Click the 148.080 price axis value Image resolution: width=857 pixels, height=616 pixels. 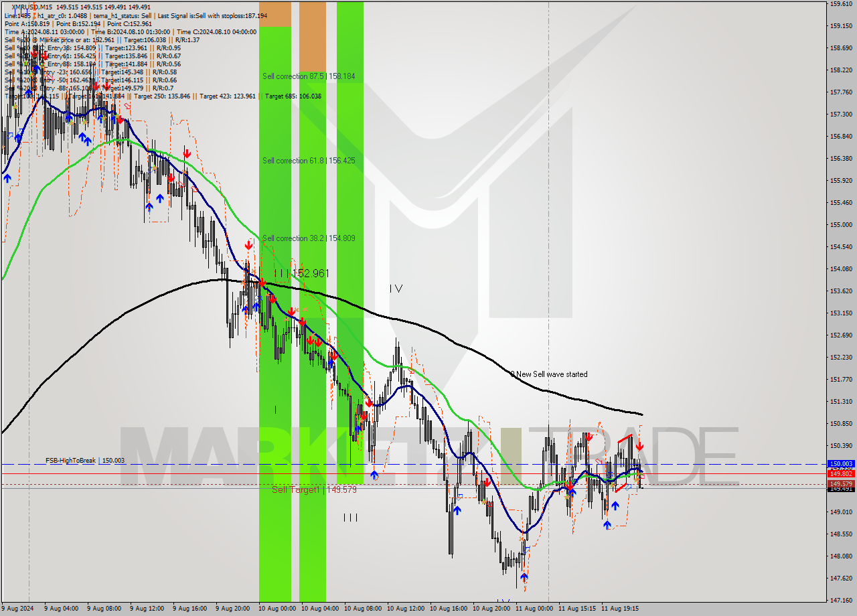pyautogui.click(x=841, y=556)
